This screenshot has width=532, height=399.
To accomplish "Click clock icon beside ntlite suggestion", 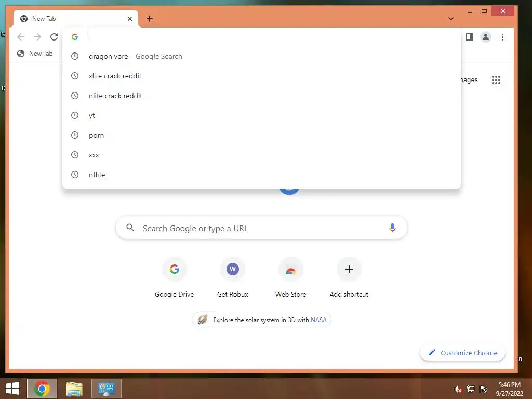I will pyautogui.click(x=75, y=175).
